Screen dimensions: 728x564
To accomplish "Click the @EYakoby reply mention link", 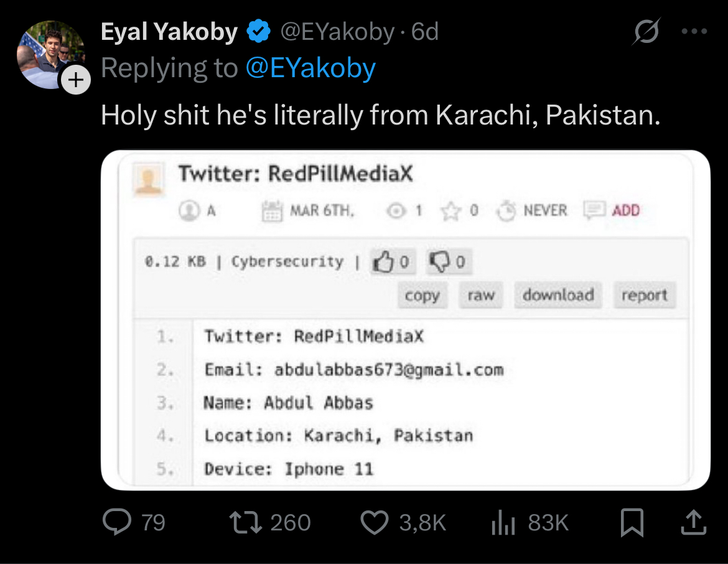I will click(x=310, y=68).
